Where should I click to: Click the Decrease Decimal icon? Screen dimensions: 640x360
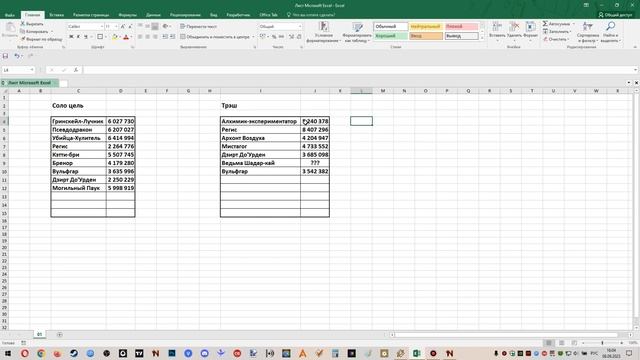[x=299, y=37]
